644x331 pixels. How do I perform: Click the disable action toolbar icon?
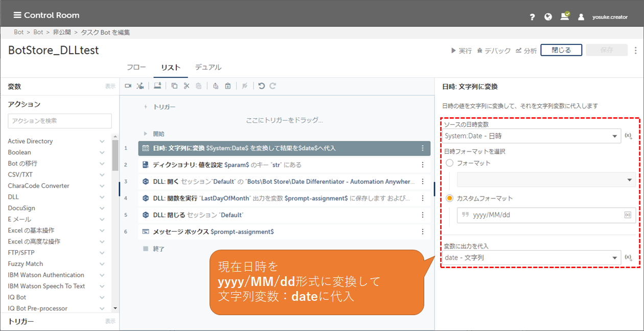point(245,86)
